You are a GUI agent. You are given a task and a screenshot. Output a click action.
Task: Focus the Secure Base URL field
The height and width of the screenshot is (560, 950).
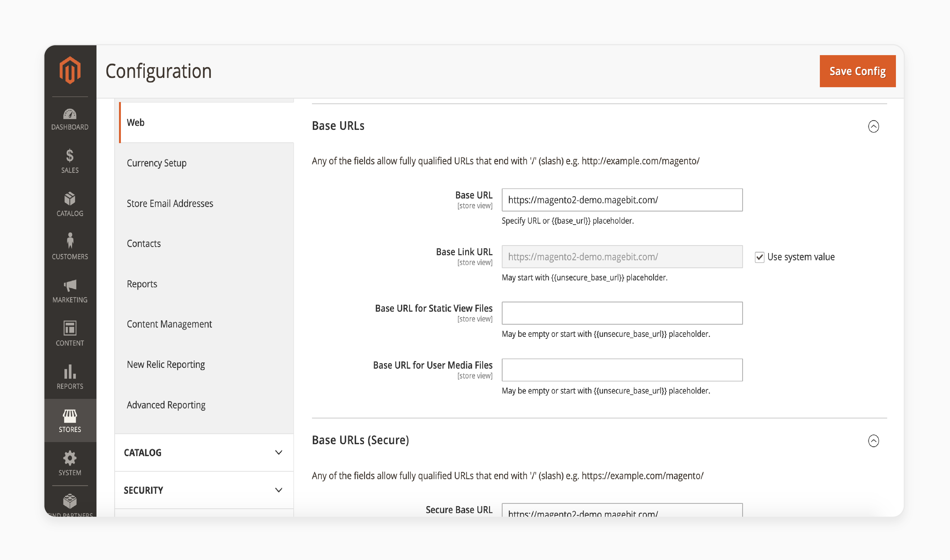[622, 510]
